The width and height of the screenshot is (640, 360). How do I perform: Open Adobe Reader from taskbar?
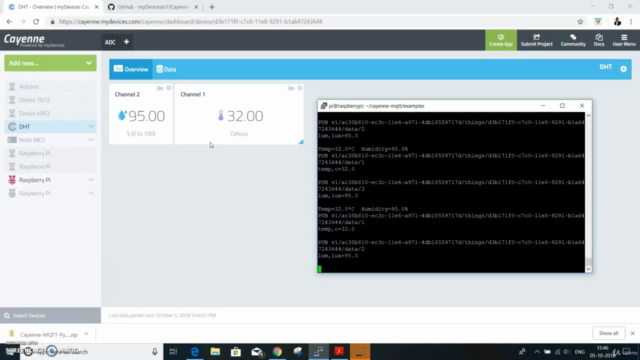point(339,351)
